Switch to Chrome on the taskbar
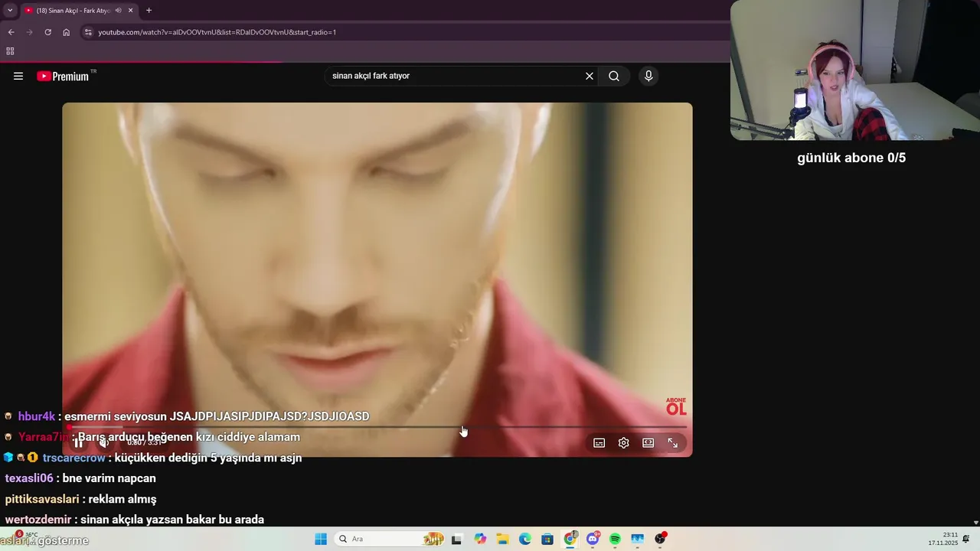Screen dimensions: 980x551 coord(570,539)
